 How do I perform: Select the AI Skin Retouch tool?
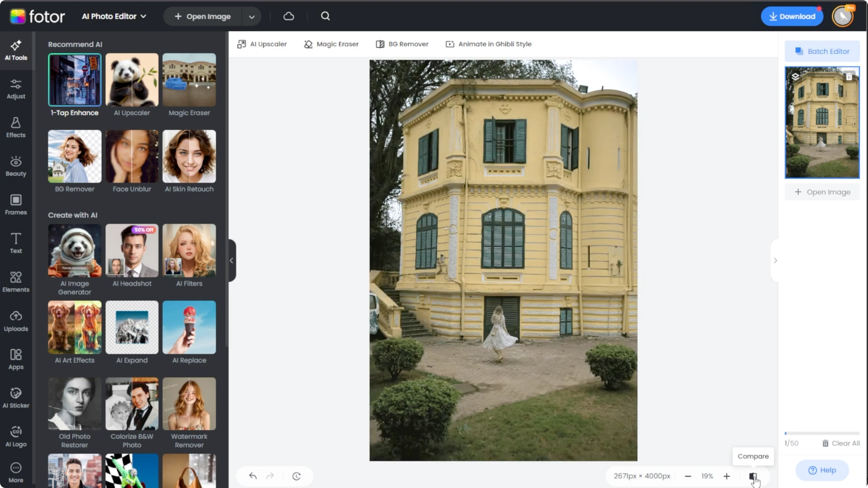tap(189, 161)
